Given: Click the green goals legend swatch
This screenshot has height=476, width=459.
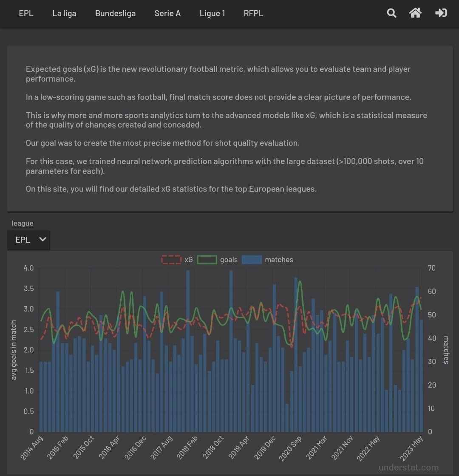Looking at the screenshot, I should pos(207,260).
